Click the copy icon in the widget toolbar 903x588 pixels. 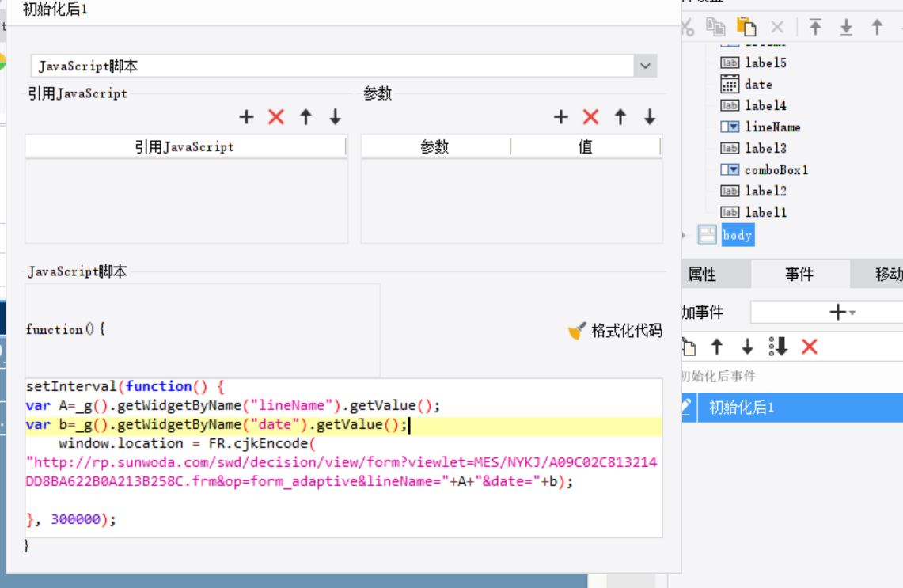click(x=716, y=27)
